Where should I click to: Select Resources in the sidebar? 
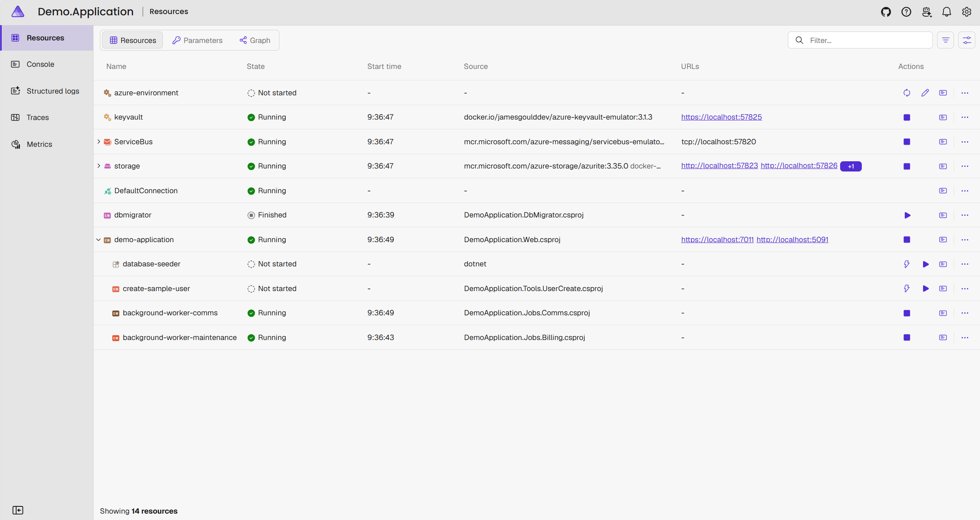(47, 38)
